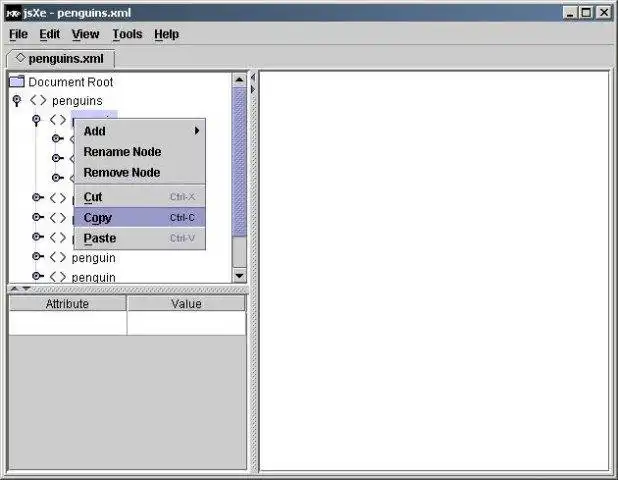Click the Attribute column header
618x480 pixels.
click(67, 303)
